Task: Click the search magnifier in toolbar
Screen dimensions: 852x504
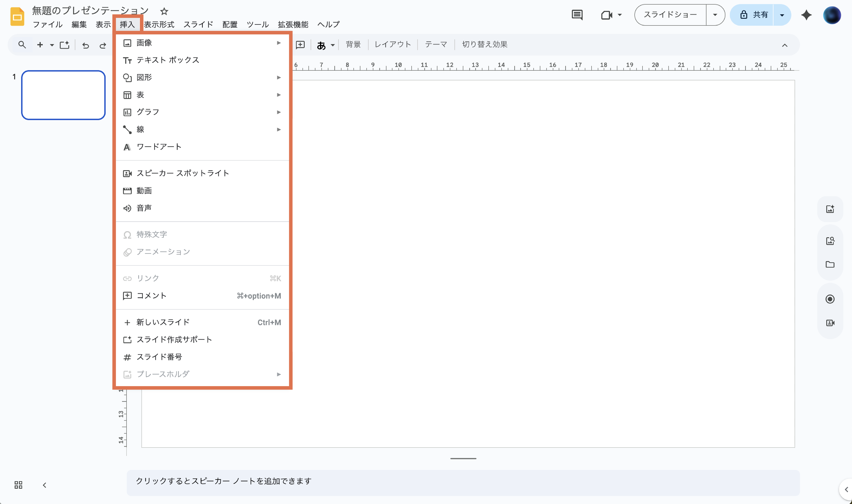Action: 22,45
